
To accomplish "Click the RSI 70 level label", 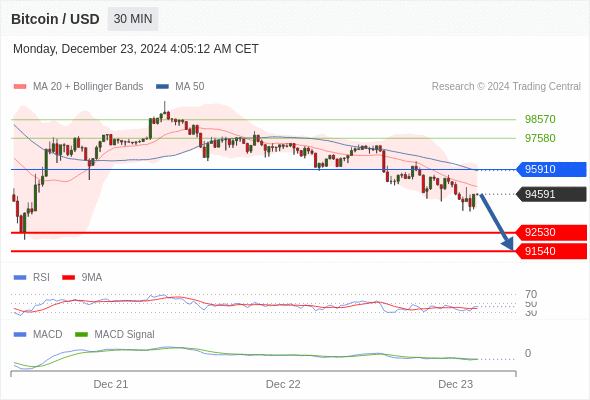I will pos(531,294).
